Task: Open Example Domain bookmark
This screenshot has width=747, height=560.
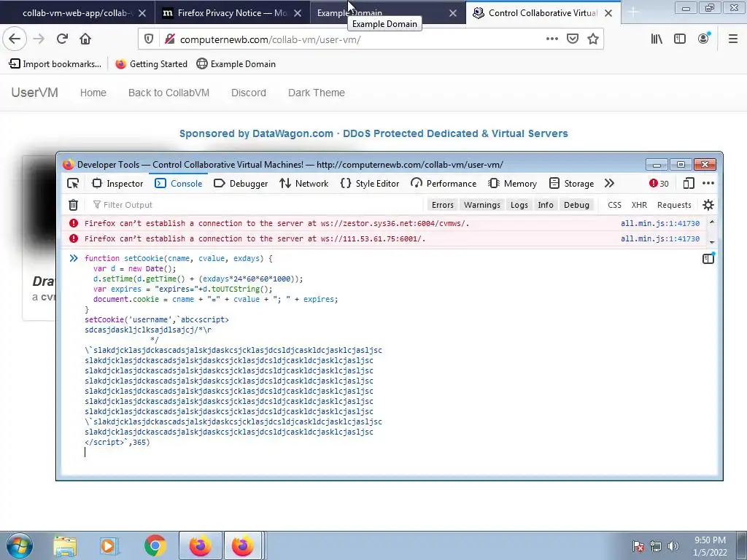Action: coord(236,64)
